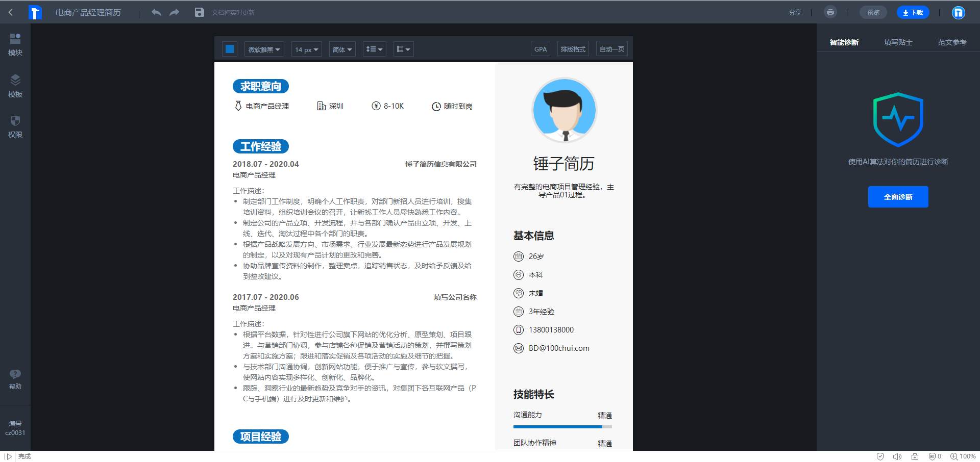Print the resume using printer icon
This screenshot has height=462, width=980.
830,12
